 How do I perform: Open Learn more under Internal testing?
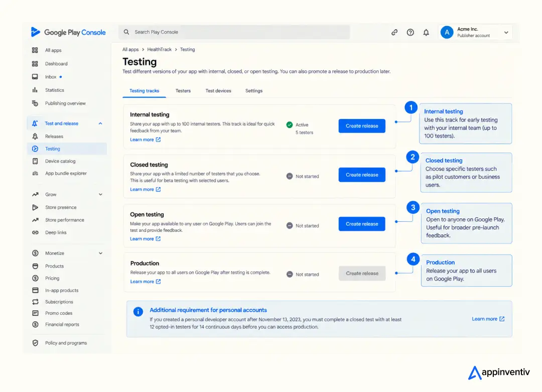(x=145, y=140)
